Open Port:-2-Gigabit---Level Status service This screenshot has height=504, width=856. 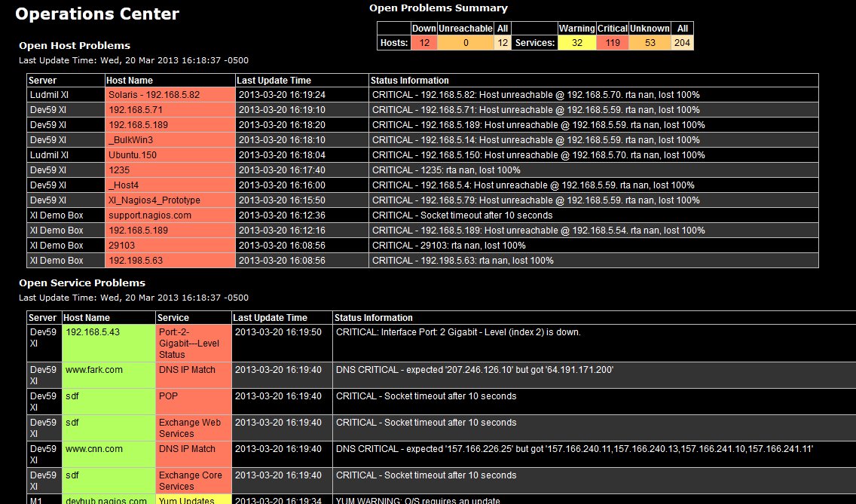[189, 344]
